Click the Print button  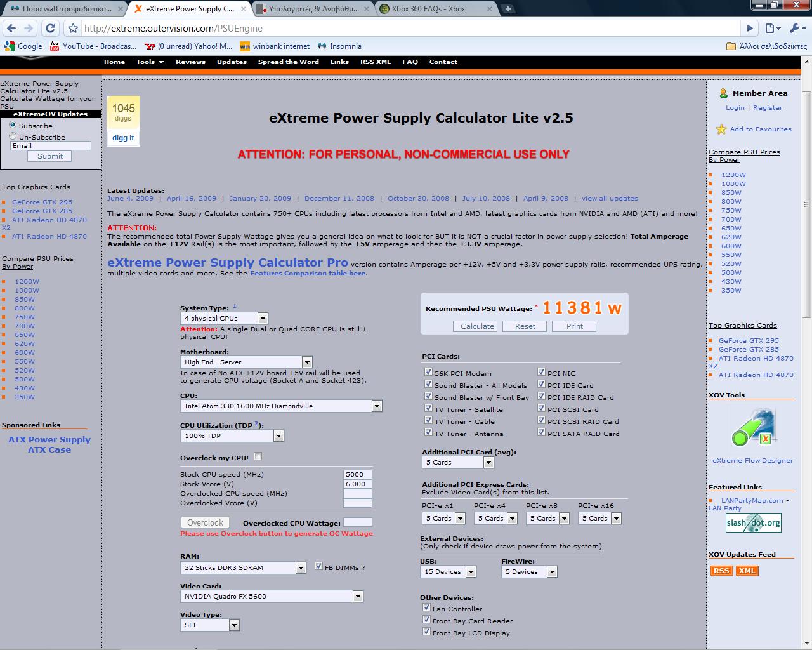pyautogui.click(x=574, y=326)
